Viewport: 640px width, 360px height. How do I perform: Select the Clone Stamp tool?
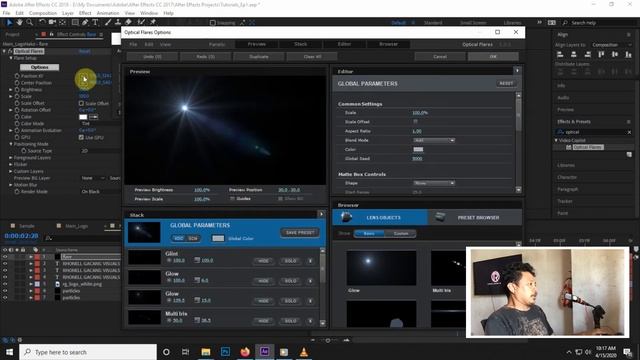coord(118,22)
